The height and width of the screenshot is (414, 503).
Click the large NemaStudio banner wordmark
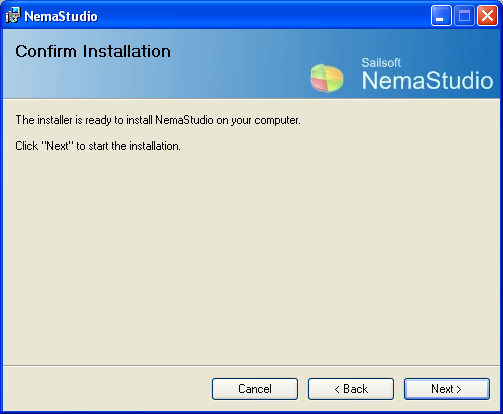[x=427, y=81]
